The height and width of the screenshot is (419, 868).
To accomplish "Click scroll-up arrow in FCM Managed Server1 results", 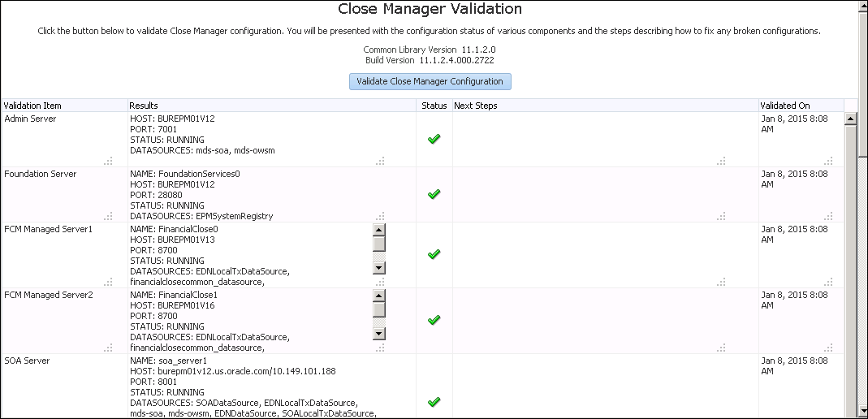I will 379,230.
